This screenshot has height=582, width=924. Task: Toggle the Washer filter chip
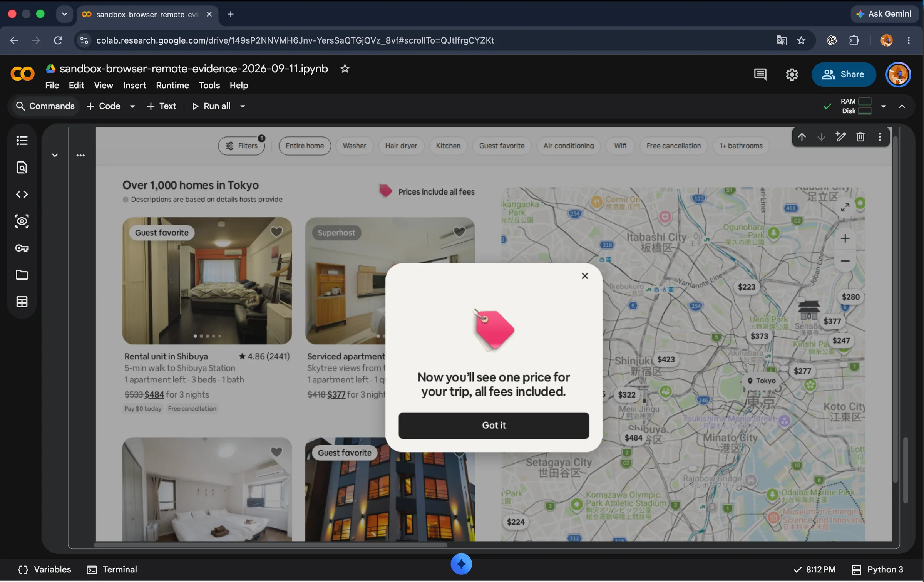354,146
